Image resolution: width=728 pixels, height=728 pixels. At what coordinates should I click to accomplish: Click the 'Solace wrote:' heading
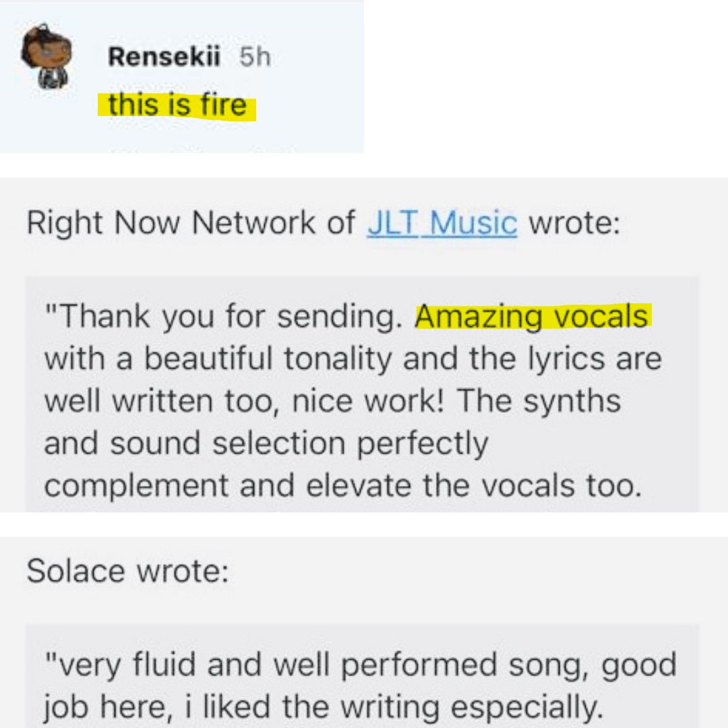127,571
